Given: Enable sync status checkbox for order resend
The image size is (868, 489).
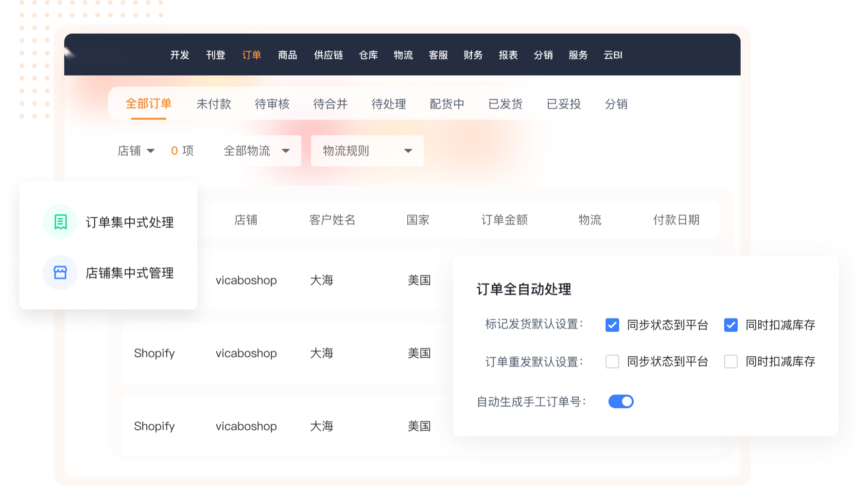Looking at the screenshot, I should pyautogui.click(x=612, y=362).
